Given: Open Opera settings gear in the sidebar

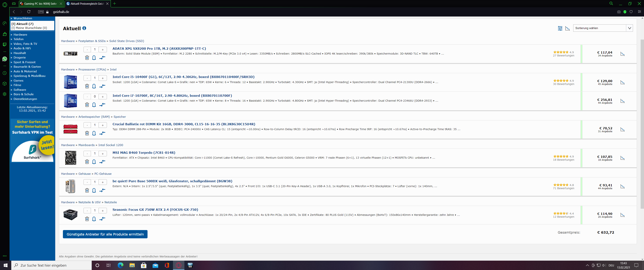Looking at the screenshot, I should [x=4, y=94].
